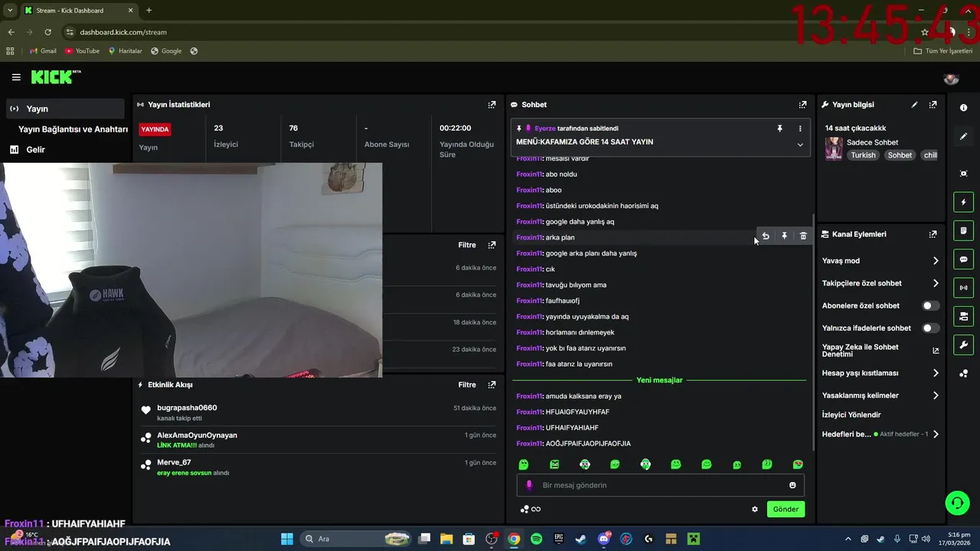This screenshot has height=551, width=980.
Task: Click the stream category thumbnail image
Action: coord(833,148)
